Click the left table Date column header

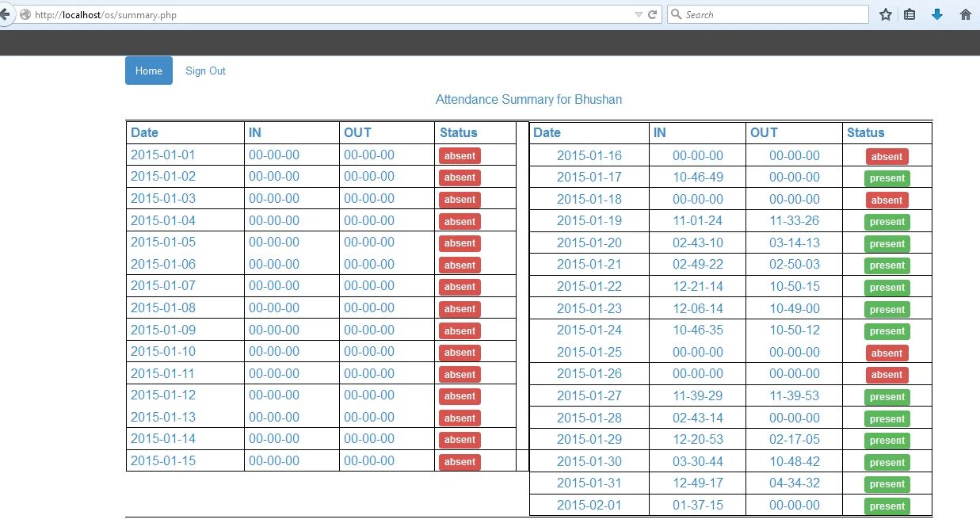[145, 132]
